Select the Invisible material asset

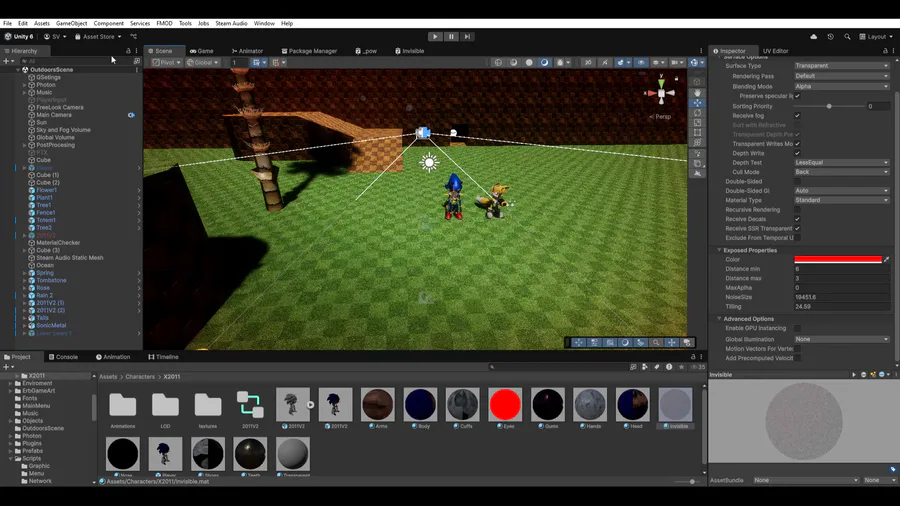click(x=676, y=408)
